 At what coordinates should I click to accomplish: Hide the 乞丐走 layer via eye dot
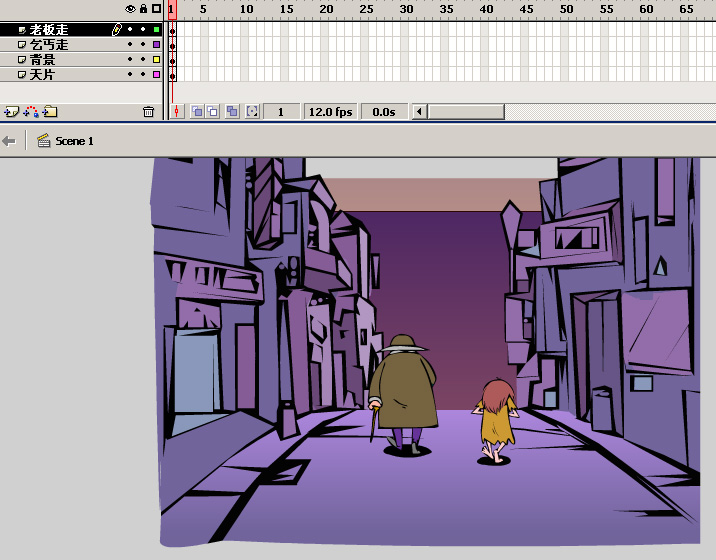[130, 44]
